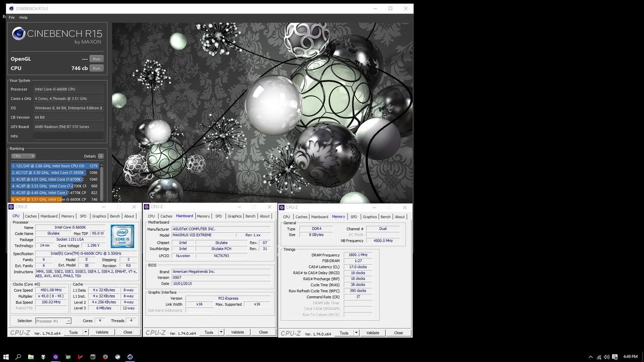Open the Windows Start menu
644x362 pixels.
coord(6,357)
